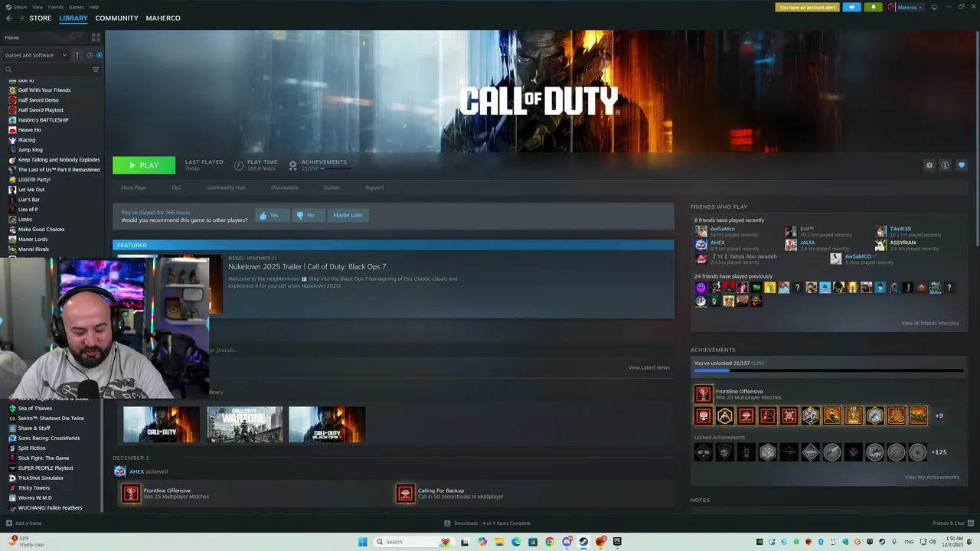Open View Latest News link
The image size is (980, 551).
648,367
